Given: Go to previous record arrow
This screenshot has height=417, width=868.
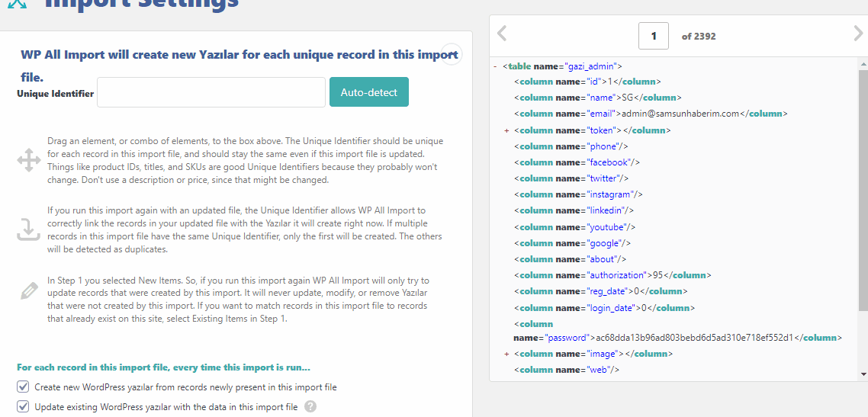Looking at the screenshot, I should (502, 34).
